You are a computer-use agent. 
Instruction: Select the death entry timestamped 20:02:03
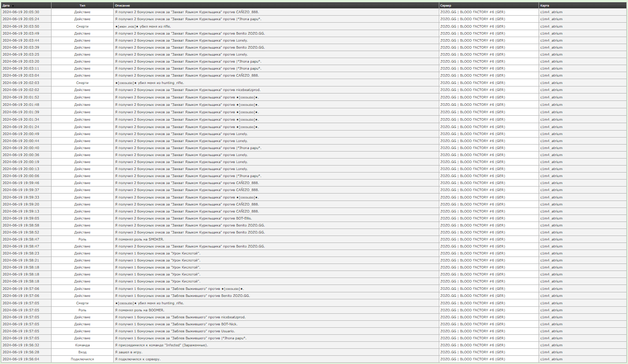[x=149, y=83]
